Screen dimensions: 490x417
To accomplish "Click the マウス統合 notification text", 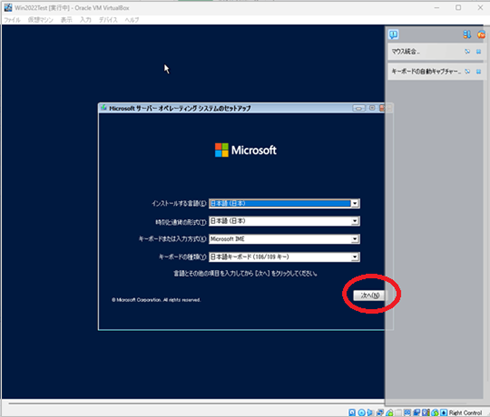I will (405, 52).
